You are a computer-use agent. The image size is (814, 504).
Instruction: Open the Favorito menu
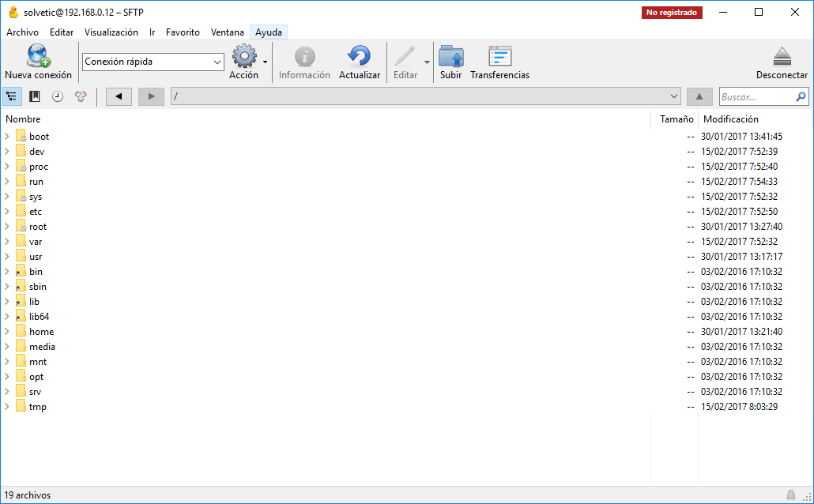(183, 32)
